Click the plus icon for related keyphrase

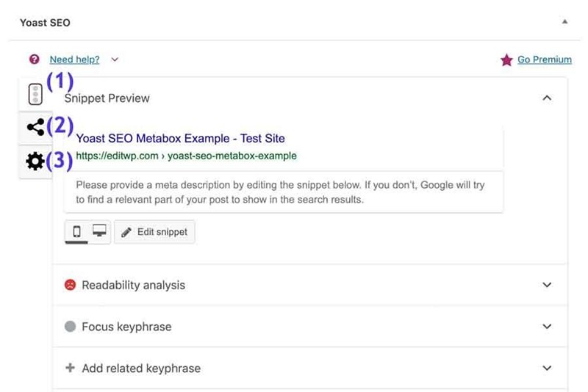70,368
